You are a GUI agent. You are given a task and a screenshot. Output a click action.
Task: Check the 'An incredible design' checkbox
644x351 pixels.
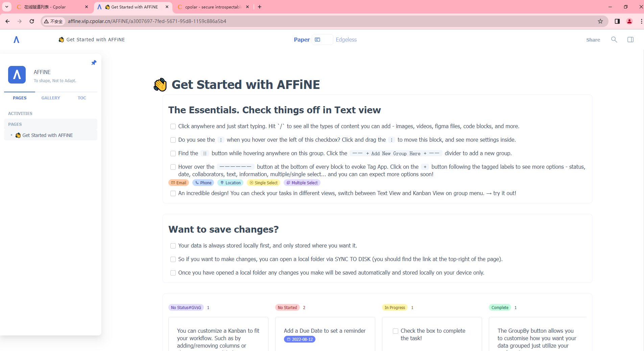[x=173, y=193]
